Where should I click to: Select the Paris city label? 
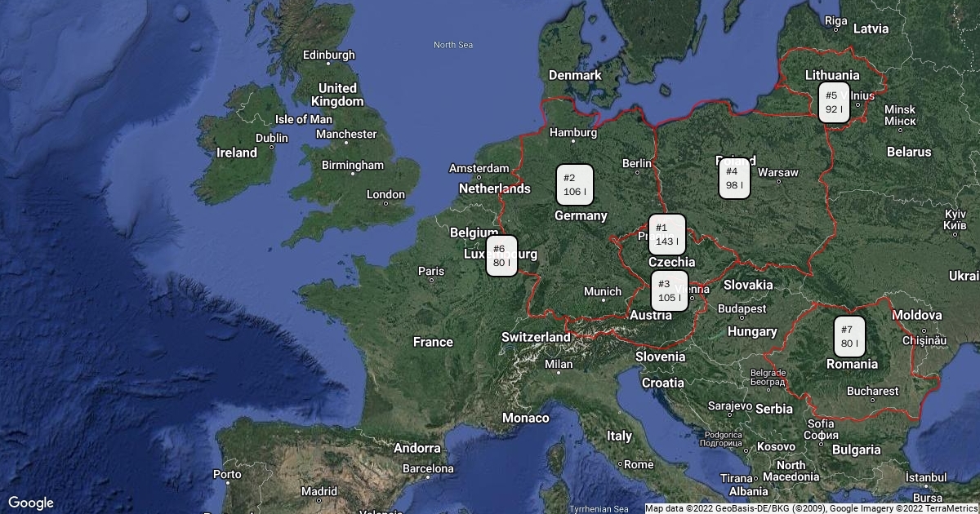pos(431,271)
